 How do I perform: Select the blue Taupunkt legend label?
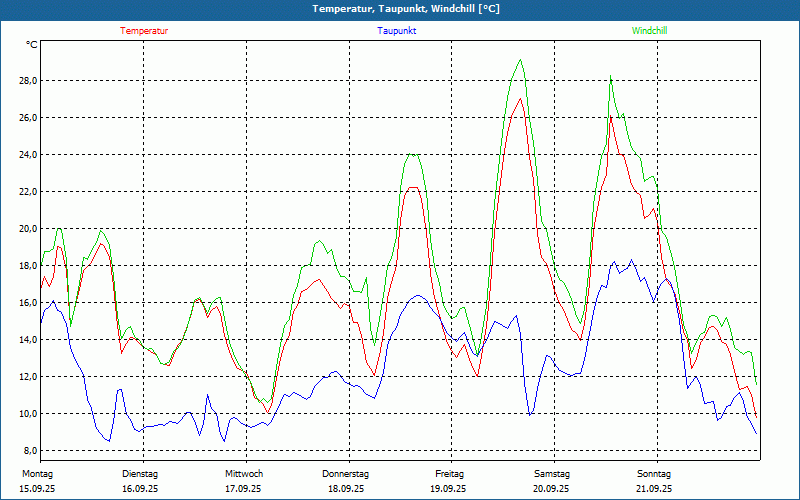pyautogui.click(x=397, y=31)
